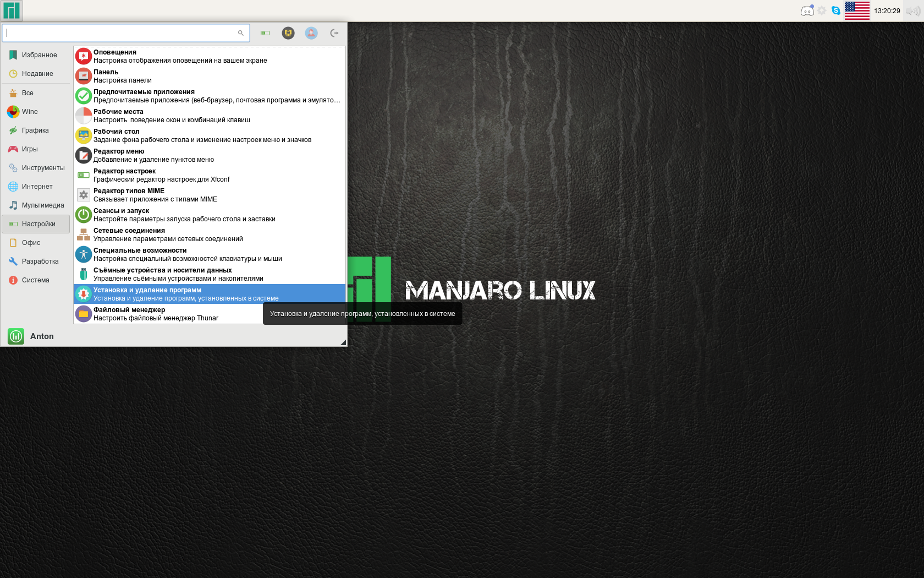This screenshot has width=924, height=578.
Task: Open the Мультимедиа category
Action: pos(36,205)
